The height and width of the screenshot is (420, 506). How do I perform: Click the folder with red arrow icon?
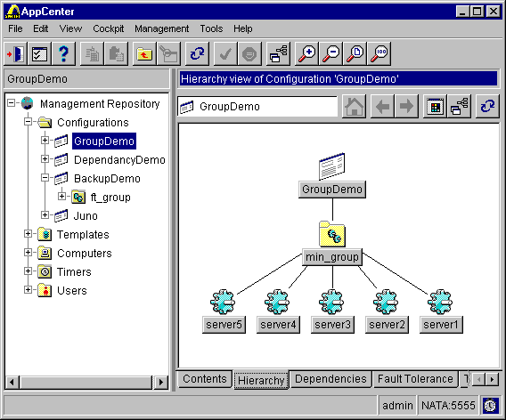click(144, 53)
